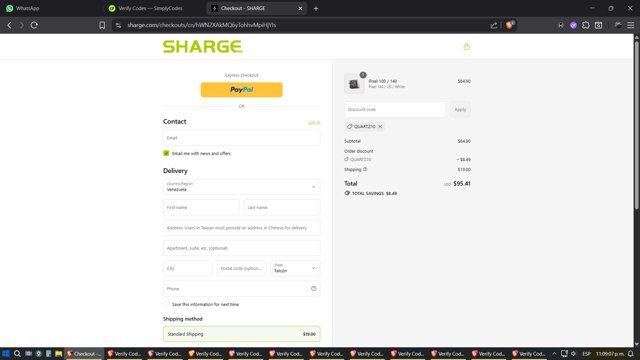Image resolution: width=640 pixels, height=360 pixels.
Task: Click the SHARGE logo
Action: click(x=202, y=47)
